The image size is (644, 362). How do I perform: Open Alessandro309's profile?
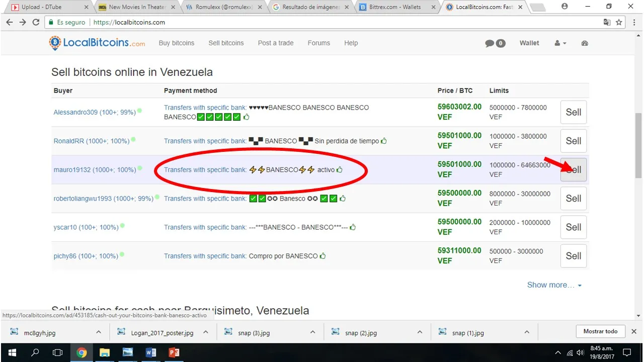click(95, 112)
